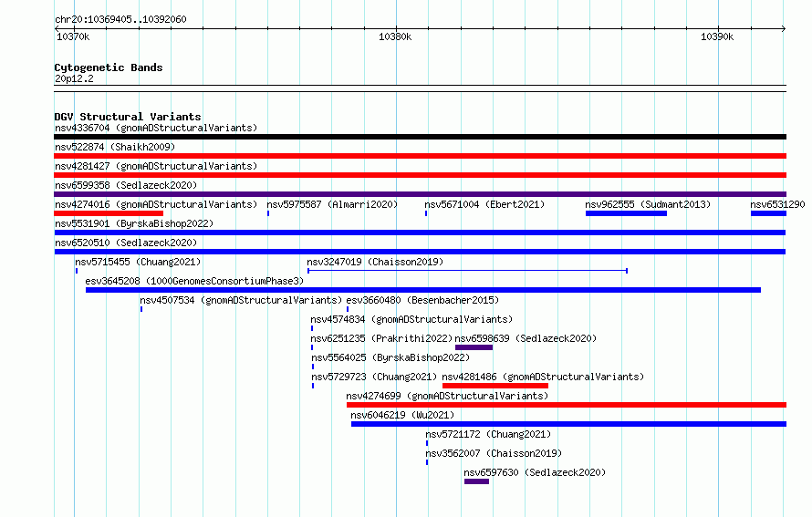Open nsv4274699 gnomADStructuralVariants label
The image size is (812, 517).
coord(447,396)
